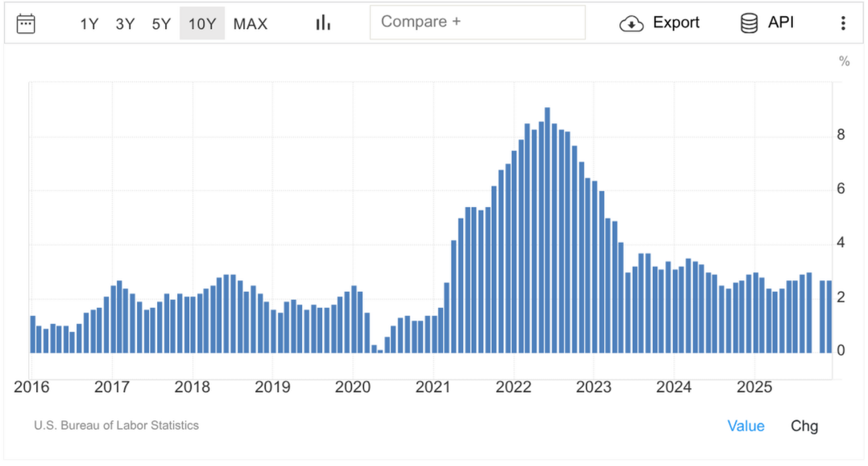Change chart type via bar chart icon
This screenshot has height=466, width=868.
coord(323,23)
